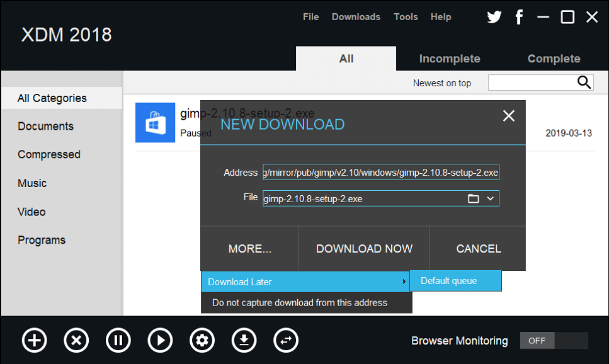Open the File menu

(310, 17)
